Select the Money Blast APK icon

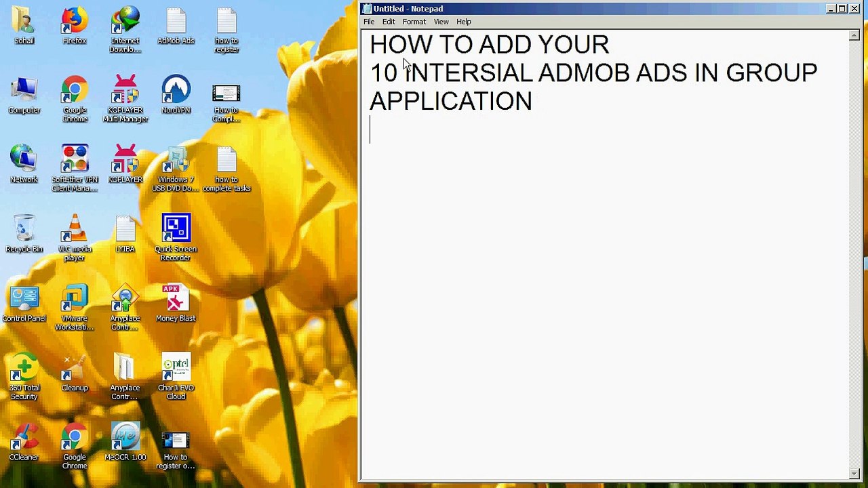(176, 304)
